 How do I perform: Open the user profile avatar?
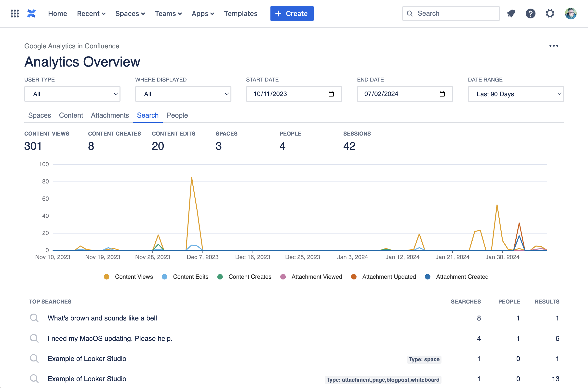(571, 13)
